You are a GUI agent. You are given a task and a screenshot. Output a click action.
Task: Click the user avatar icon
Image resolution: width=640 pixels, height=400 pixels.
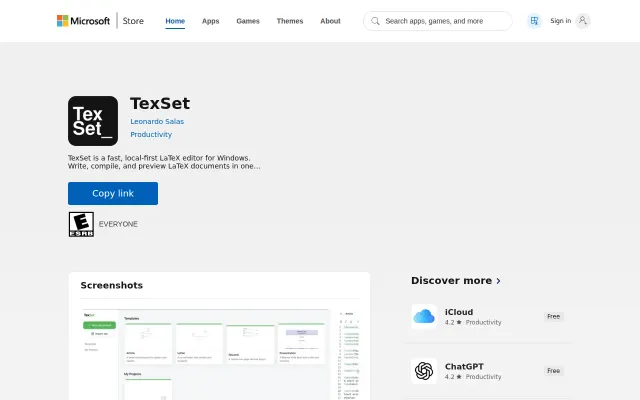click(x=582, y=21)
